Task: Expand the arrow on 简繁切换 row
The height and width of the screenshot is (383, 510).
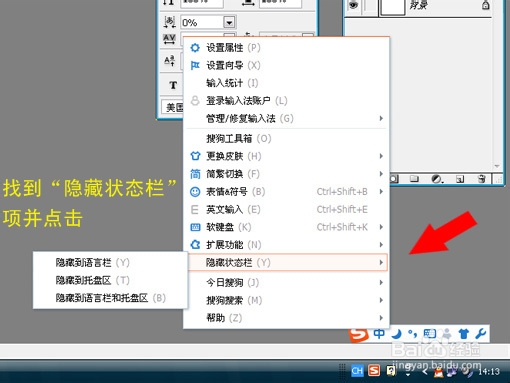Action: (381, 174)
